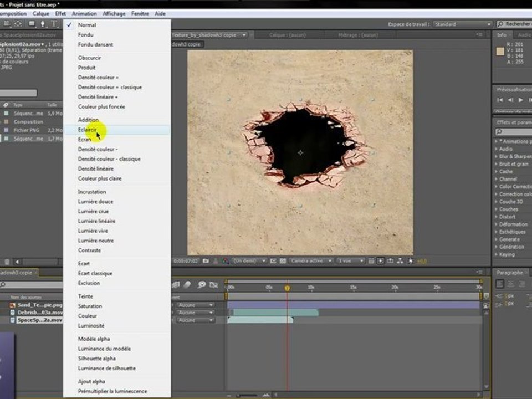Choose the Addition blending mode

click(117, 120)
